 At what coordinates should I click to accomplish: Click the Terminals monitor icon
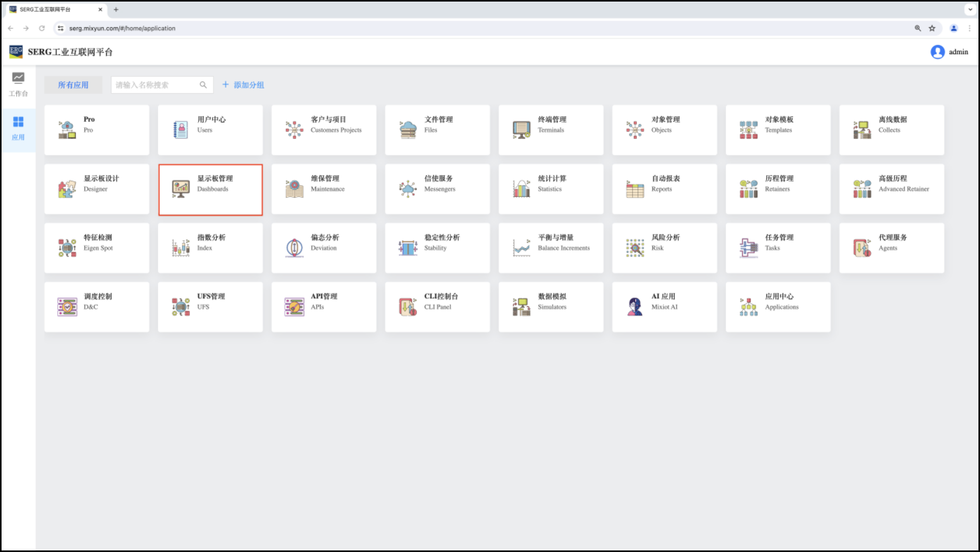521,130
